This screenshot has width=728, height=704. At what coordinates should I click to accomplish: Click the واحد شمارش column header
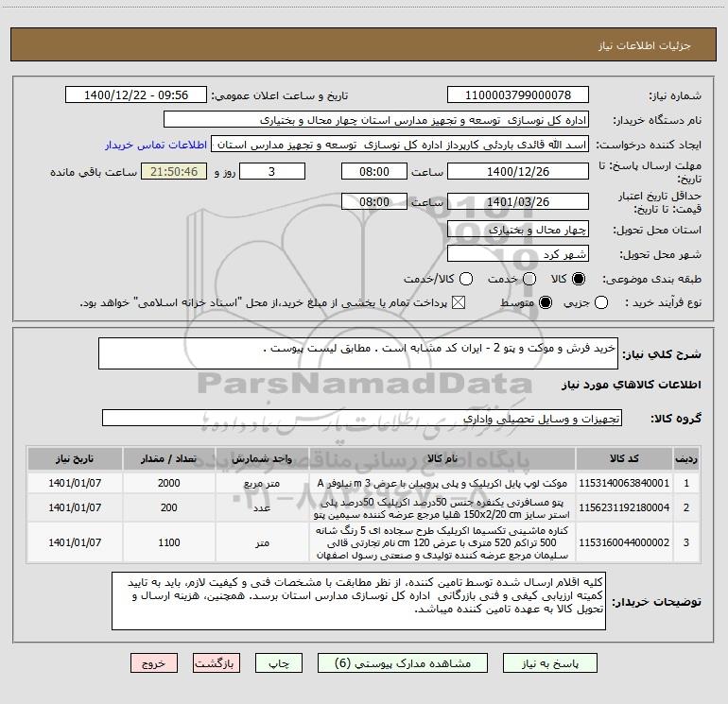click(x=262, y=458)
